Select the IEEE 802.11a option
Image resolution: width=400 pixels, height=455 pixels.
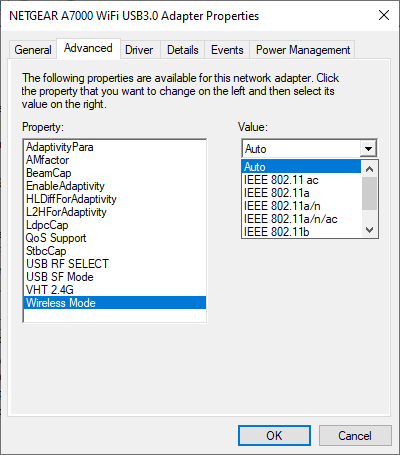pos(301,193)
